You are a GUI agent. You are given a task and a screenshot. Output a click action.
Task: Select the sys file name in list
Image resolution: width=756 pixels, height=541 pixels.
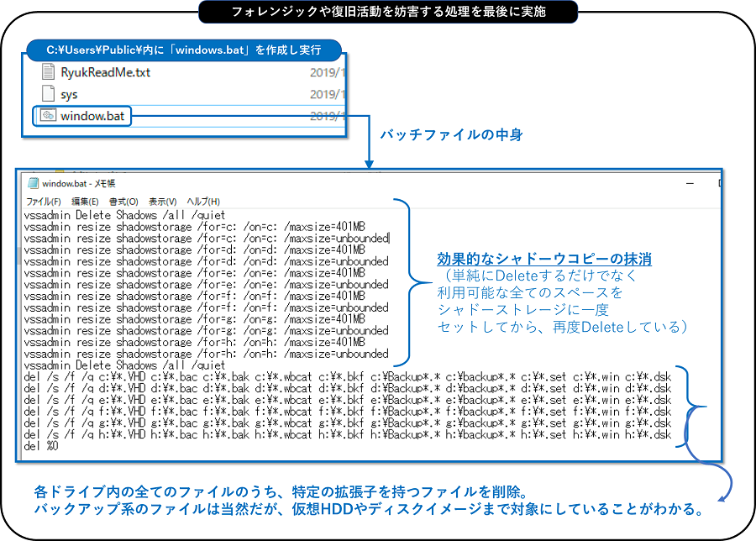69,94
